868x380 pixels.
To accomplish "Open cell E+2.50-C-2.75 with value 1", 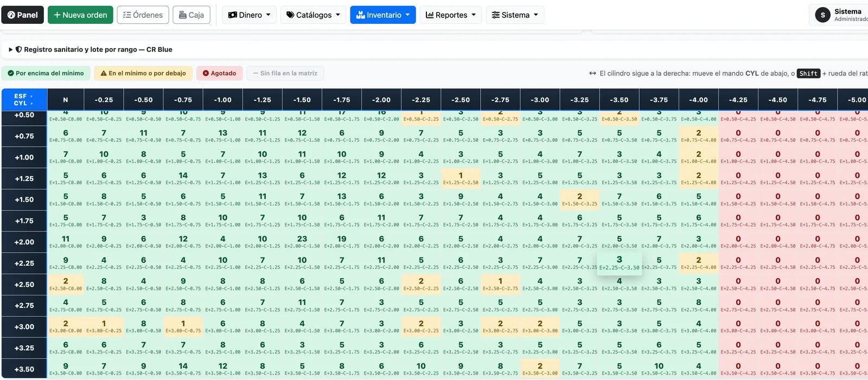I will coord(500,284).
